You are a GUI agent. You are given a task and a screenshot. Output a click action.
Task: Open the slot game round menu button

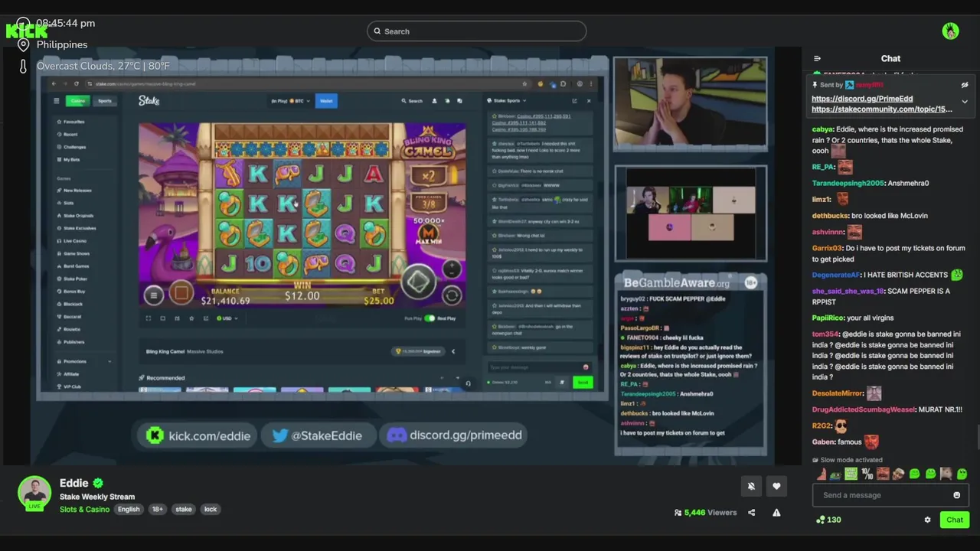point(154,295)
